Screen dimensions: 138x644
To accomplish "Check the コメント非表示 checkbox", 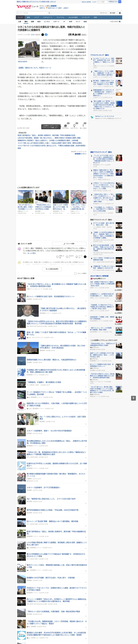I will coord(75,273).
